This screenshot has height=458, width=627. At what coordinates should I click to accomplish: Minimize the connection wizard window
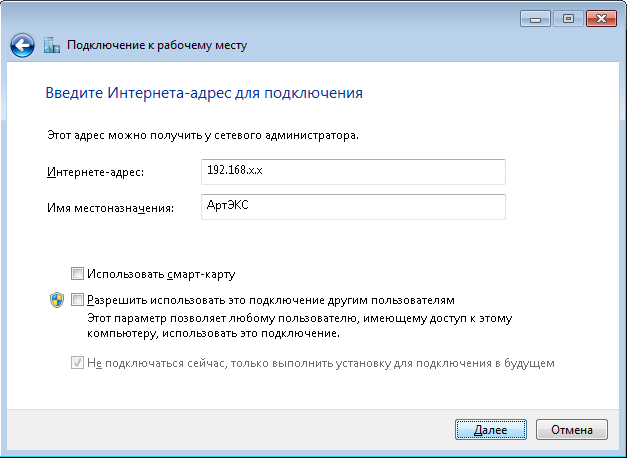point(535,19)
